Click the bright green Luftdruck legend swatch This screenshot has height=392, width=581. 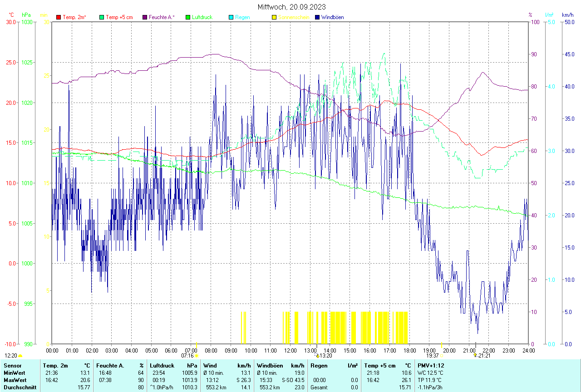187,17
